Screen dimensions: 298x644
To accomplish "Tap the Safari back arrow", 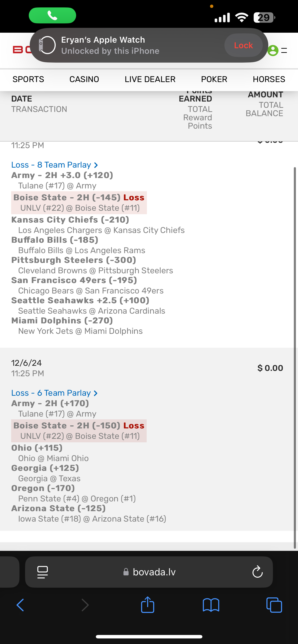I will [x=20, y=605].
